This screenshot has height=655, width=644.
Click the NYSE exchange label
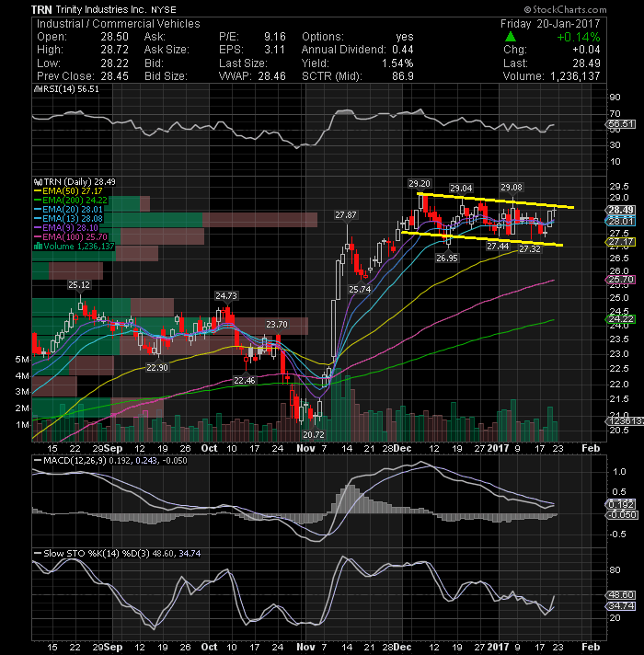(164, 9)
